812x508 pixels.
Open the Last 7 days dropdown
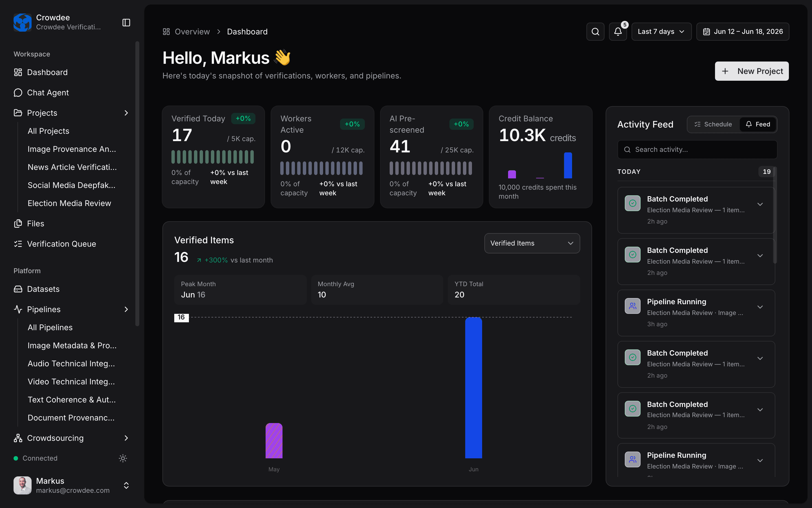pos(661,32)
